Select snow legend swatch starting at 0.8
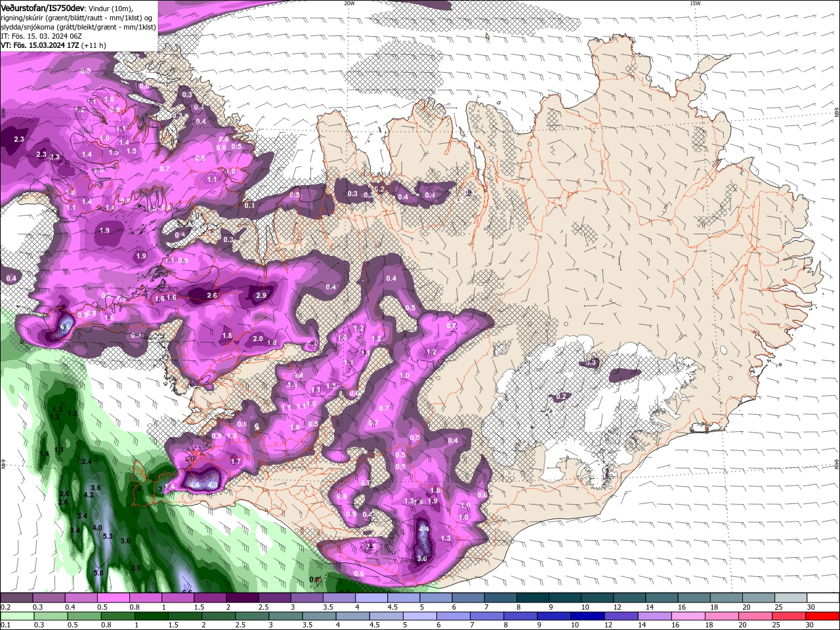 tap(145, 598)
